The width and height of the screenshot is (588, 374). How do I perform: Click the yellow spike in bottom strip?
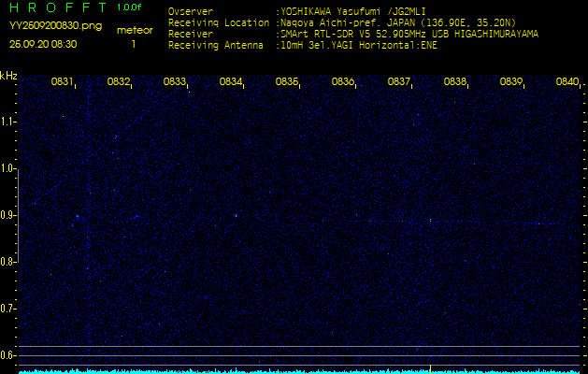point(429,367)
